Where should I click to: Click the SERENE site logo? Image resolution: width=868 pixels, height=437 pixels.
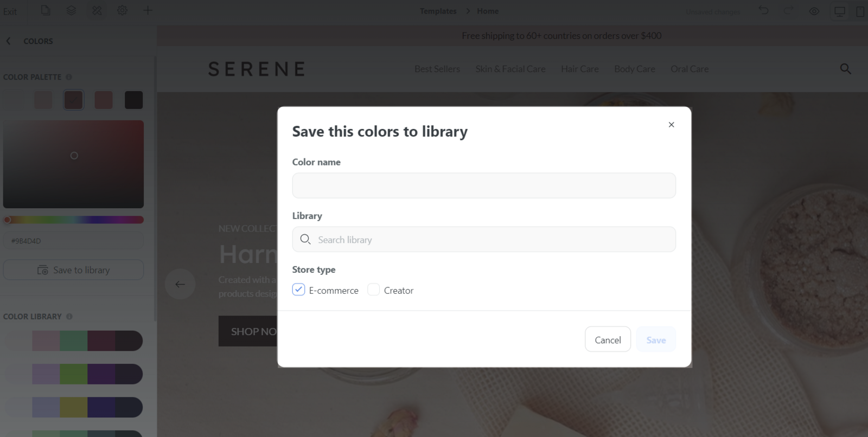[256, 69]
